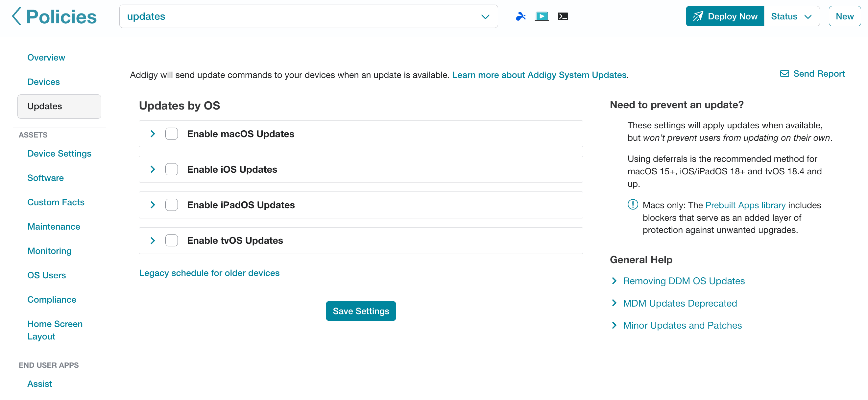Open the Compliance sidebar section

[x=52, y=300]
